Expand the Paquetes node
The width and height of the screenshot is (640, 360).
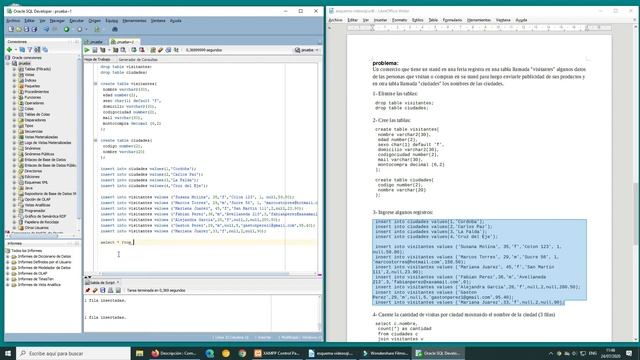tap(14, 87)
